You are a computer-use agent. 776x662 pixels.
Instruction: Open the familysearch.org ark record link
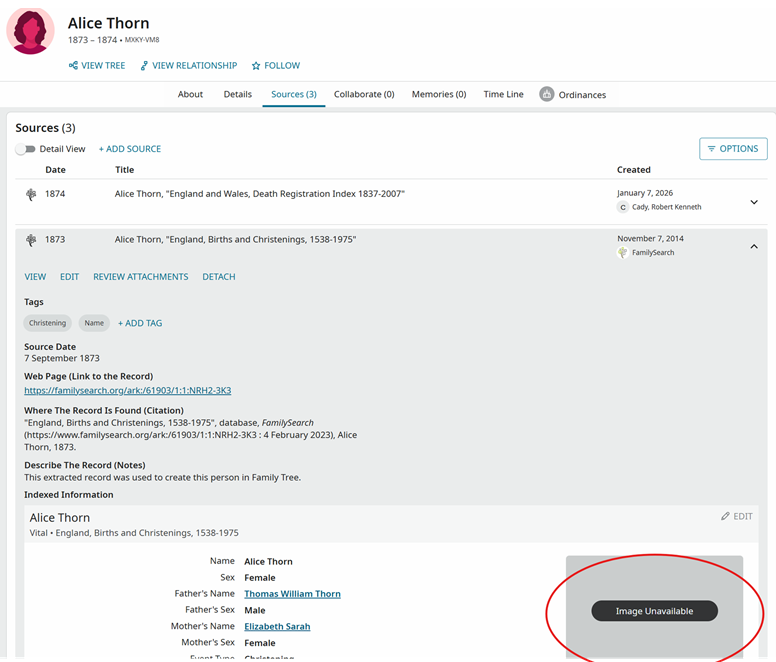coord(128,390)
